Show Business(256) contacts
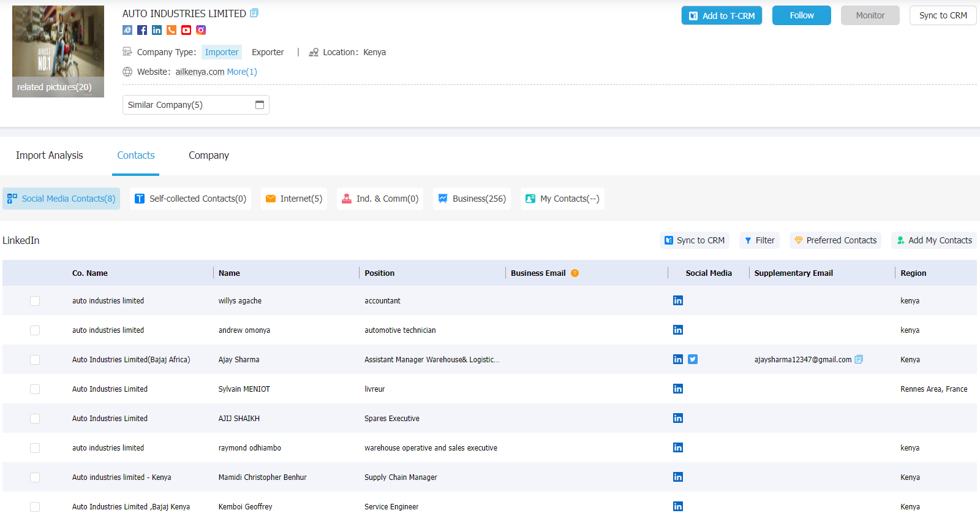This screenshot has width=980, height=521. (x=472, y=199)
